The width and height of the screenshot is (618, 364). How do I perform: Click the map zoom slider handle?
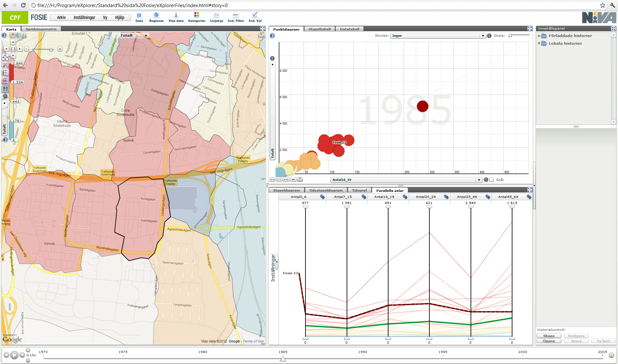[x=51, y=49]
